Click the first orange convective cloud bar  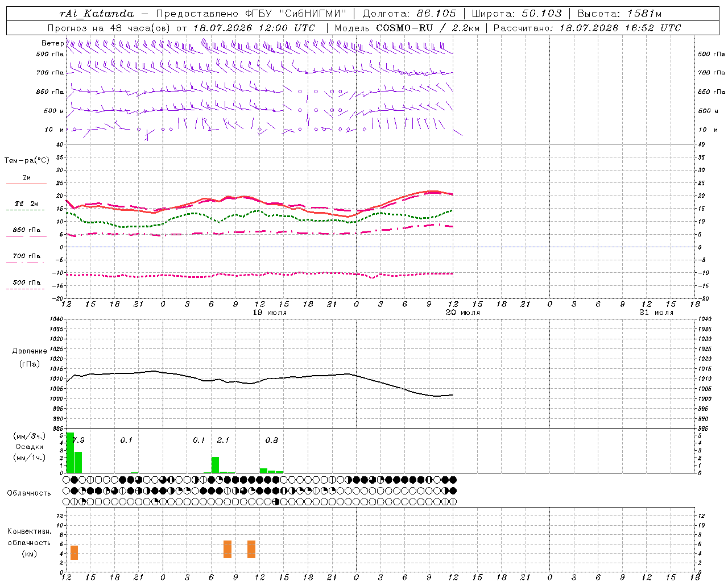[x=75, y=552]
